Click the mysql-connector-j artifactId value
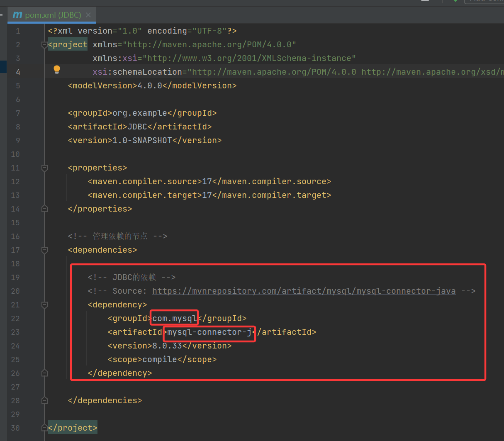The width and height of the screenshot is (504, 441). (209, 332)
